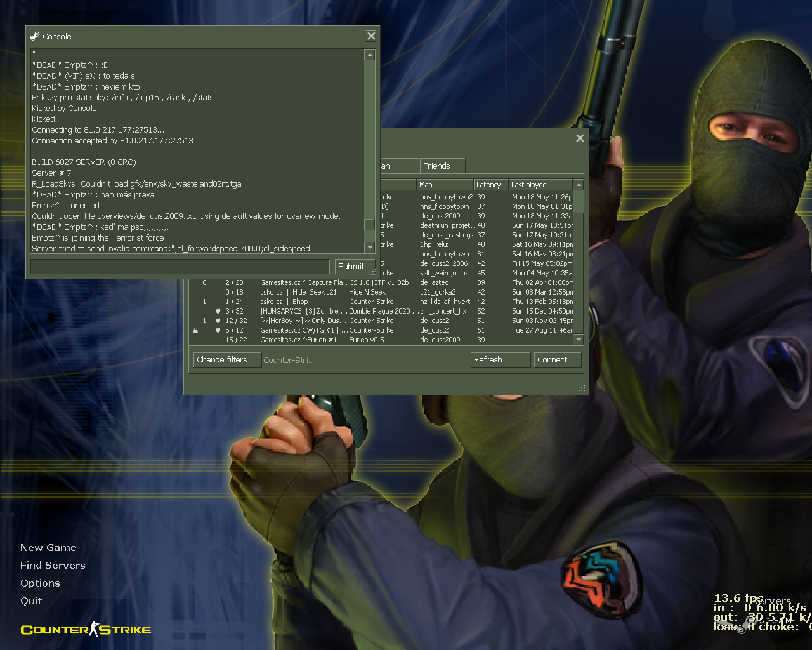Sort servers by Latency column

click(490, 185)
